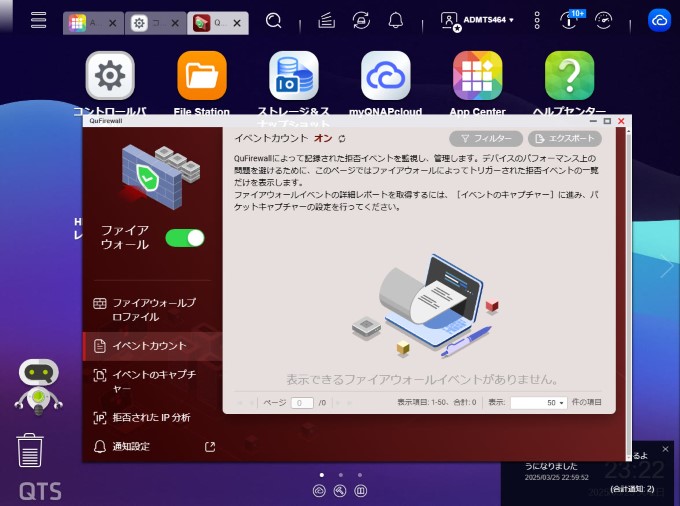Click the Qboti robot assistant icon

tap(39, 387)
